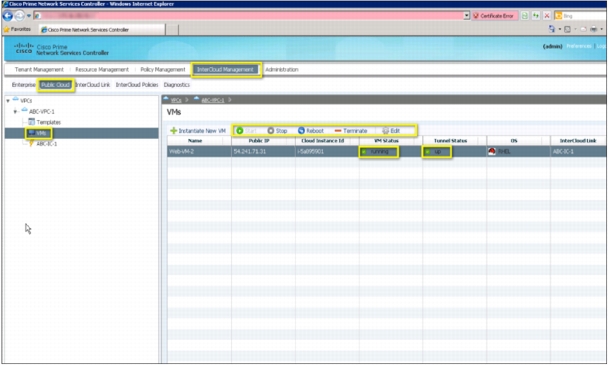Click the VPCs breadcrumb link
The width and height of the screenshot is (609, 367).
(176, 100)
